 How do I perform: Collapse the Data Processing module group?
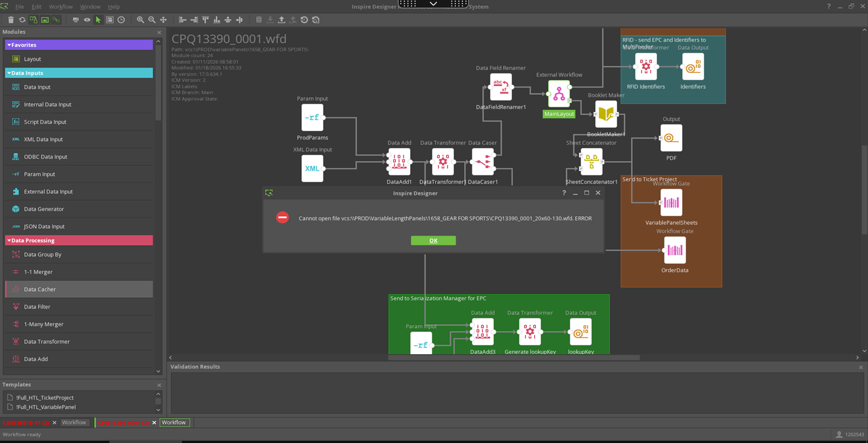pos(9,240)
